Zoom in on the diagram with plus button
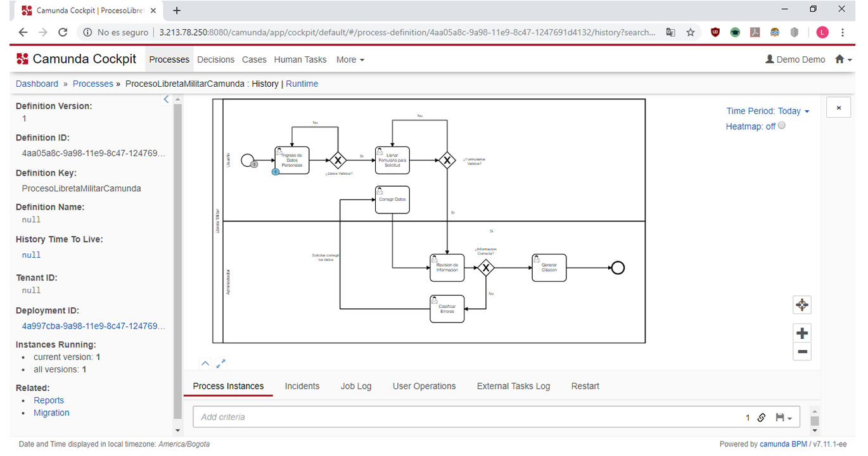This screenshot has width=868, height=456. (x=802, y=333)
